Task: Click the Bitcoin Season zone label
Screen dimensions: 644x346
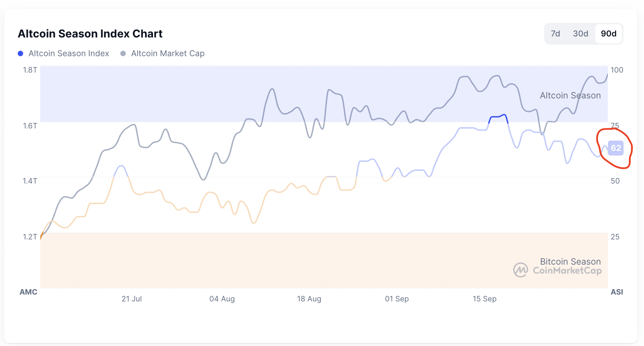Action: 570,262
